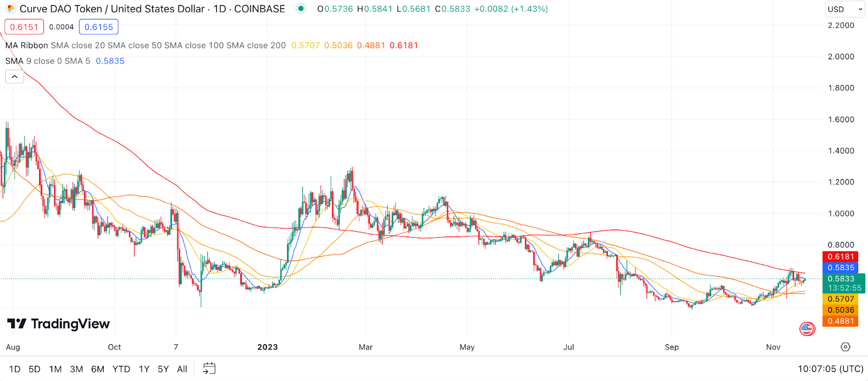Select the 3M time range
868x381 pixels.
(x=76, y=369)
